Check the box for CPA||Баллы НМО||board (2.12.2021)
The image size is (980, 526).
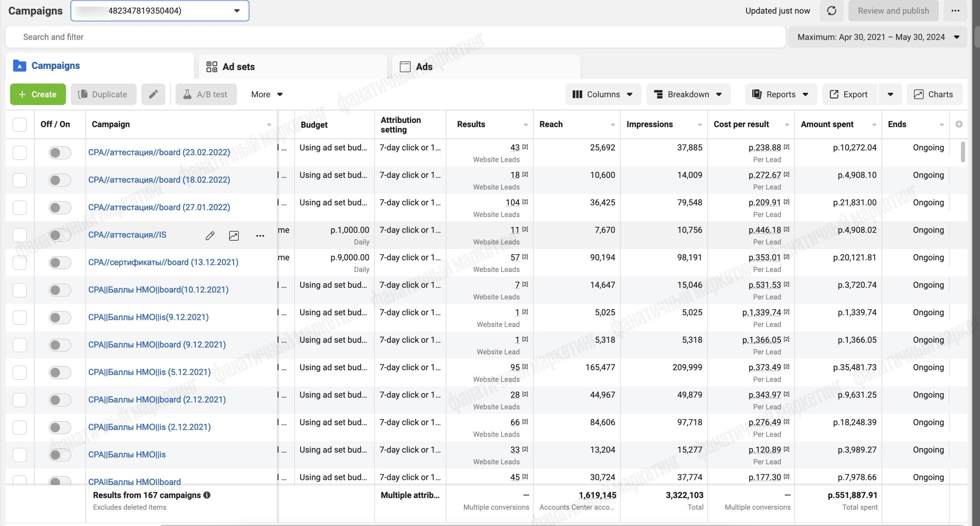20,400
